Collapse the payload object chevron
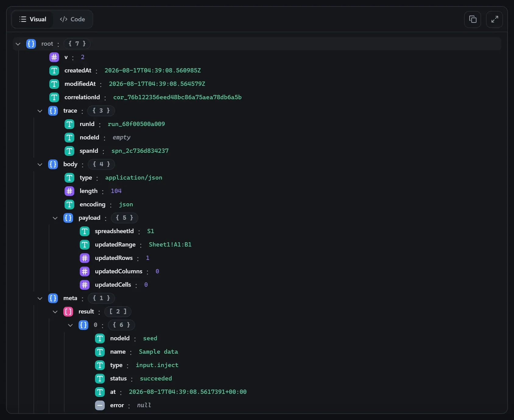Viewport: 514px width, 420px height. [55, 218]
